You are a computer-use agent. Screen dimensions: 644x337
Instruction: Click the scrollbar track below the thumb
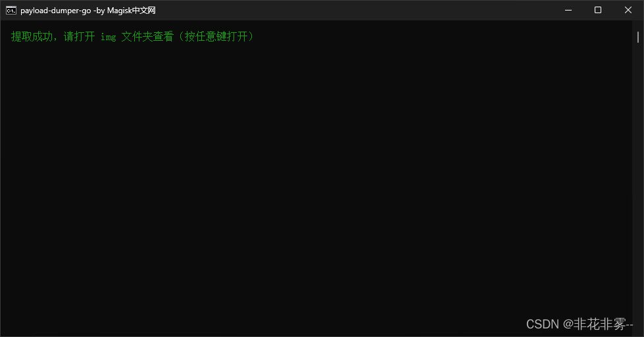click(x=638, y=185)
